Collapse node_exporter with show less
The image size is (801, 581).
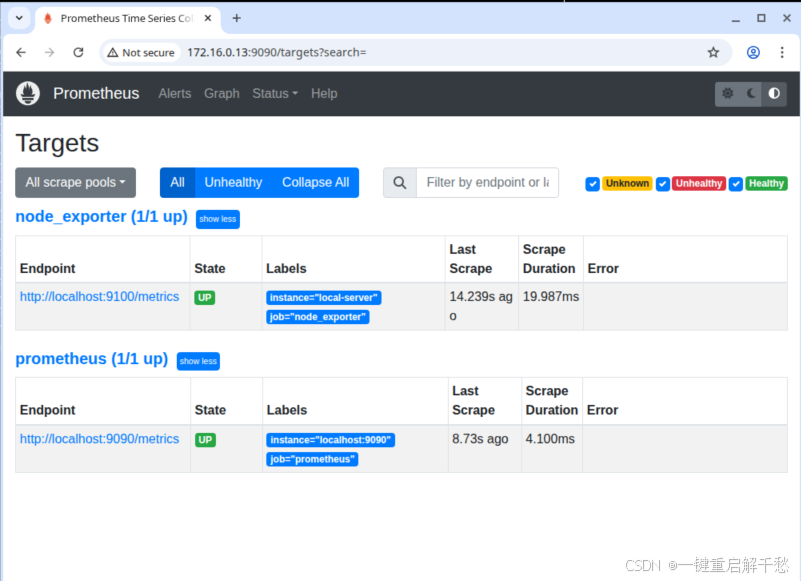[x=218, y=219]
